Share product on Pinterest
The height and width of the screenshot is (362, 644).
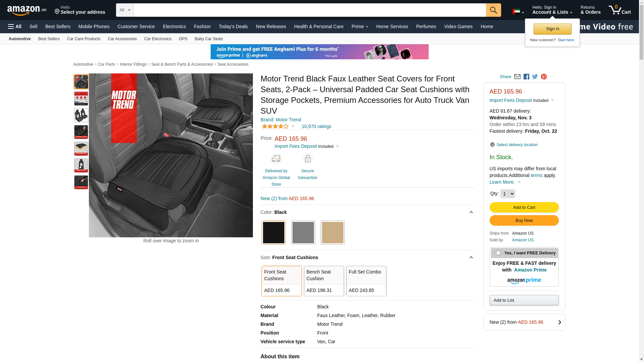click(x=544, y=77)
